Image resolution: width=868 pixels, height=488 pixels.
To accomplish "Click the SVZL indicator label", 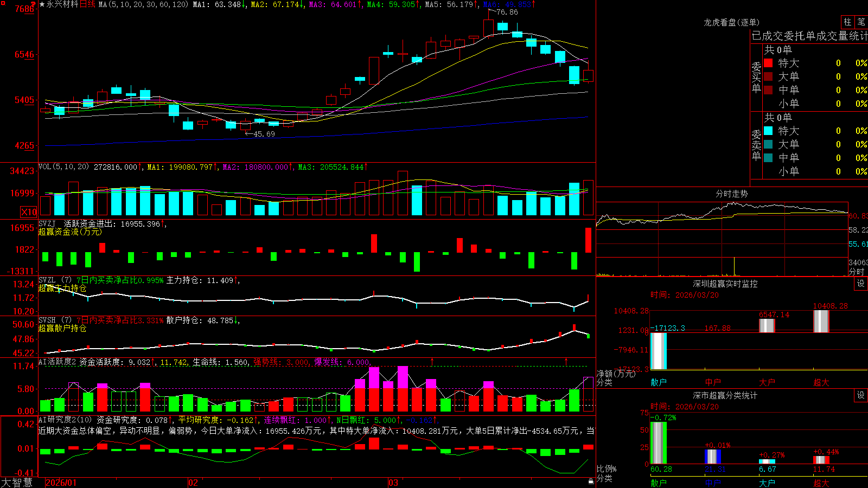I will (x=47, y=280).
